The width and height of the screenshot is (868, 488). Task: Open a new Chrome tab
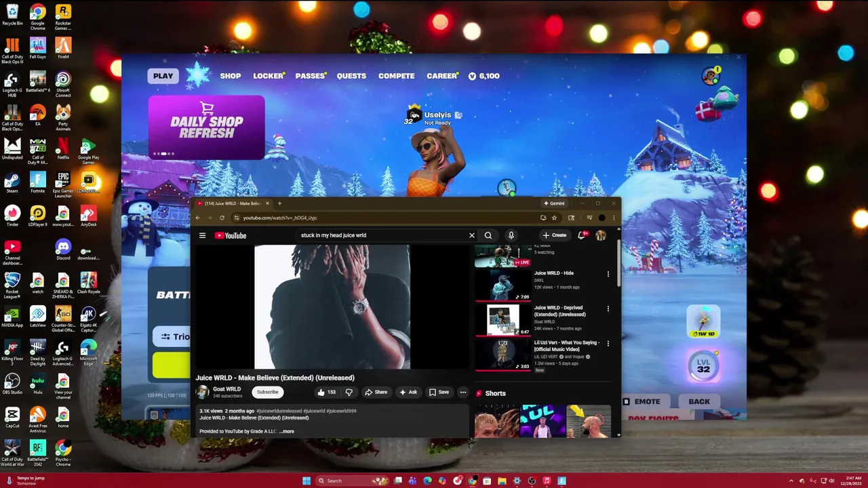pyautogui.click(x=279, y=203)
